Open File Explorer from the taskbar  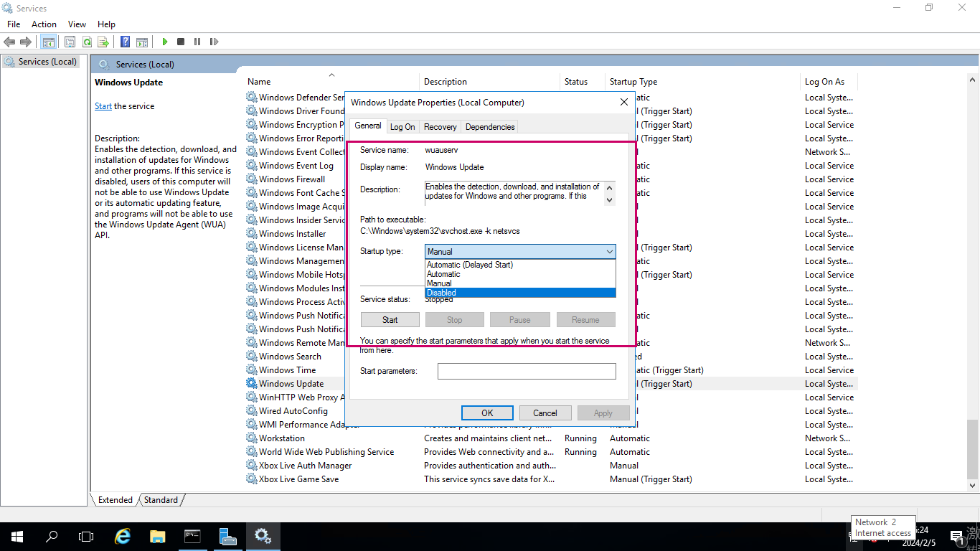coord(158,536)
